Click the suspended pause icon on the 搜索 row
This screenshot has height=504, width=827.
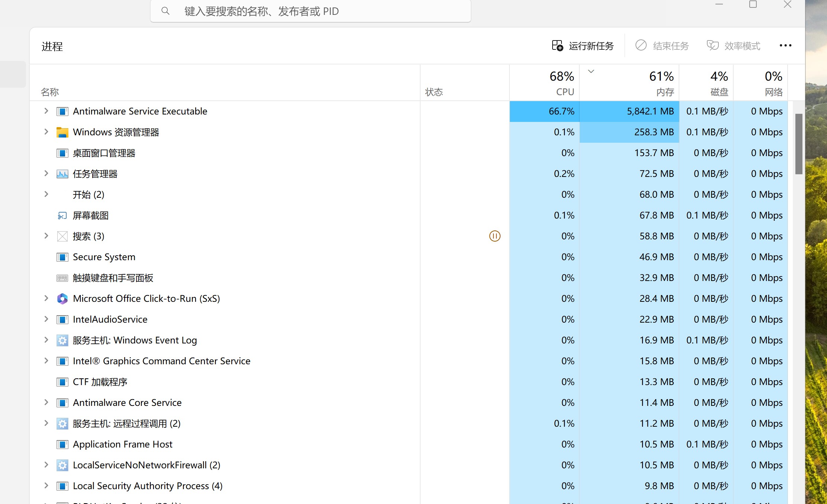coord(495,236)
